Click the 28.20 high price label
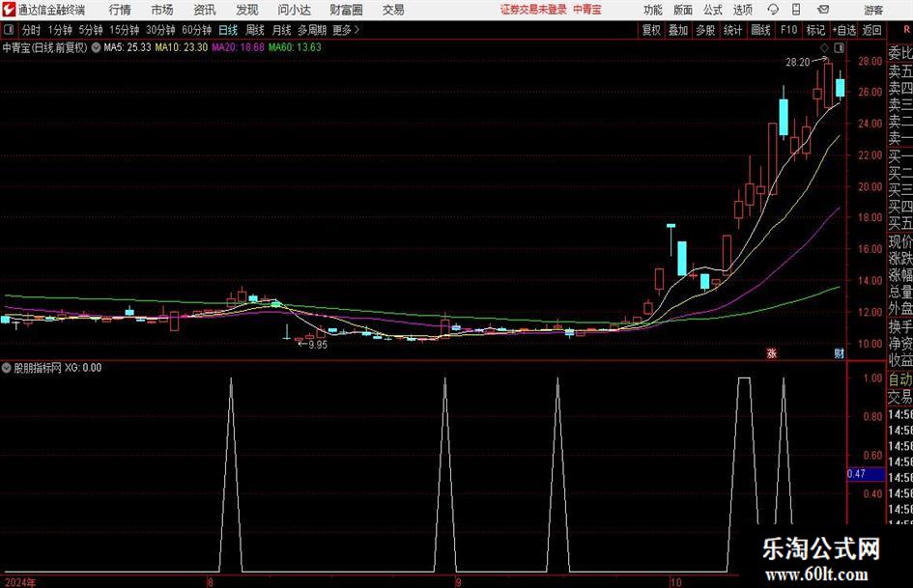 click(798, 63)
